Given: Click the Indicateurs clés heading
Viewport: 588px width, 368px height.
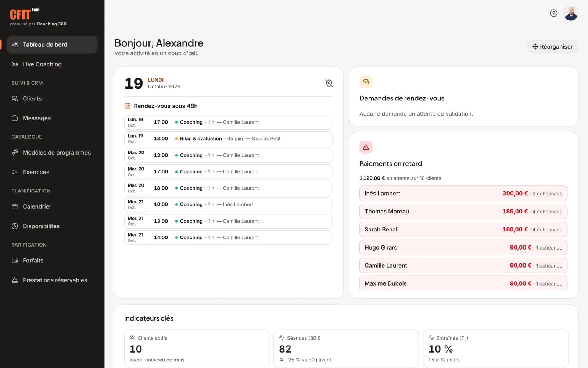Looking at the screenshot, I should 149,318.
